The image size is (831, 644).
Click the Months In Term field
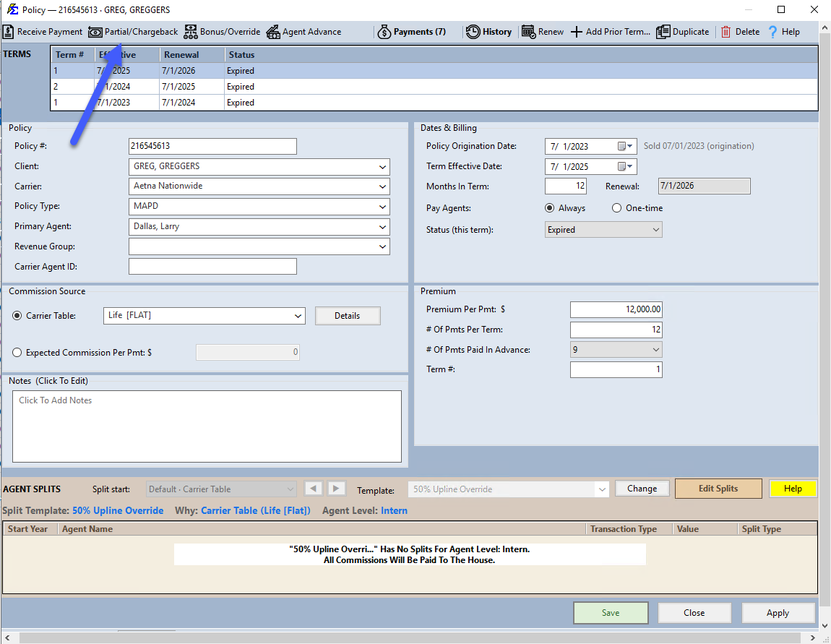(566, 186)
